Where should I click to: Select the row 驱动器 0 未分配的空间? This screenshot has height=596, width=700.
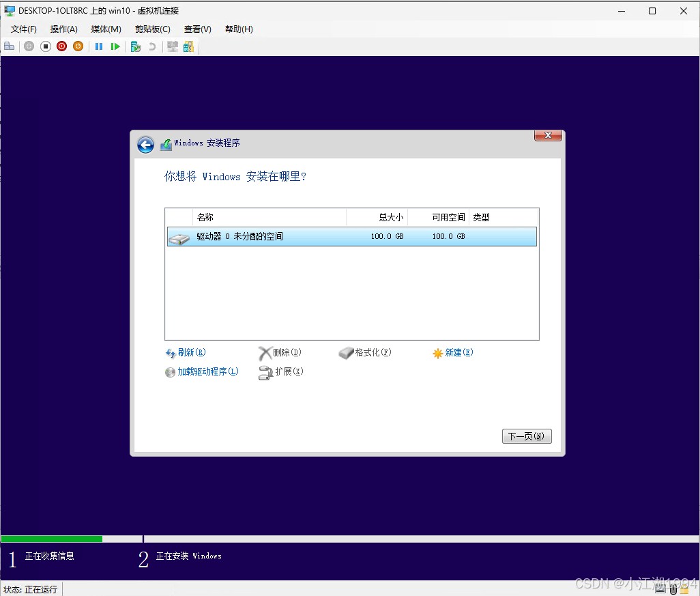[352, 237]
